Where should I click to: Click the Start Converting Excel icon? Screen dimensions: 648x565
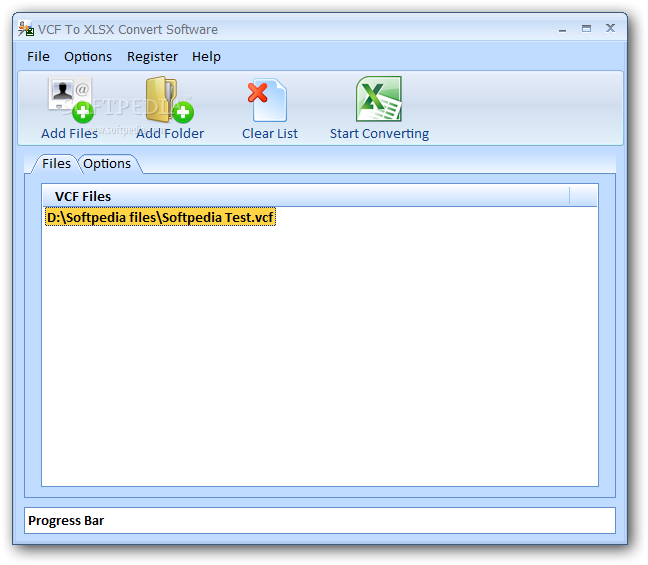click(x=379, y=99)
